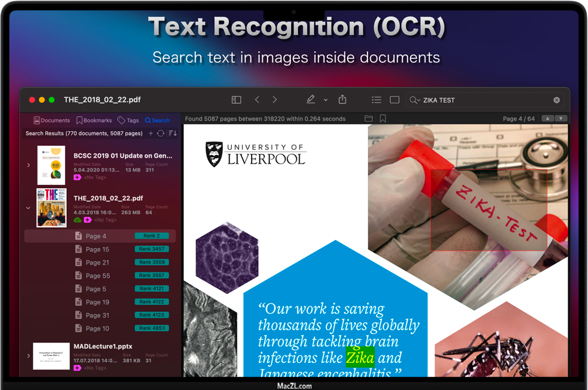588x390 pixels.
Task: Select the Search tab
Action: click(x=157, y=120)
